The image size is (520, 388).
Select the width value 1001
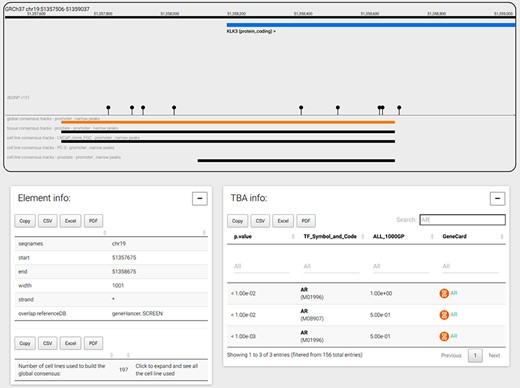click(118, 286)
